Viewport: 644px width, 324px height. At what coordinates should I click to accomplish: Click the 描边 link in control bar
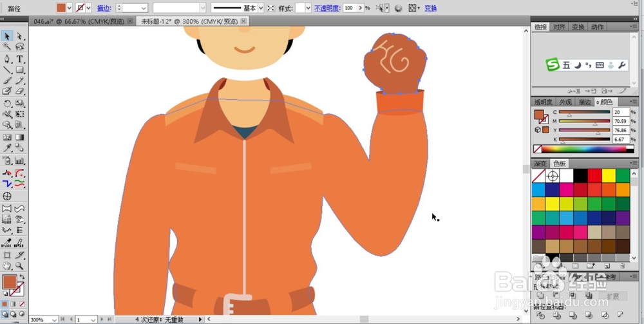(x=104, y=8)
